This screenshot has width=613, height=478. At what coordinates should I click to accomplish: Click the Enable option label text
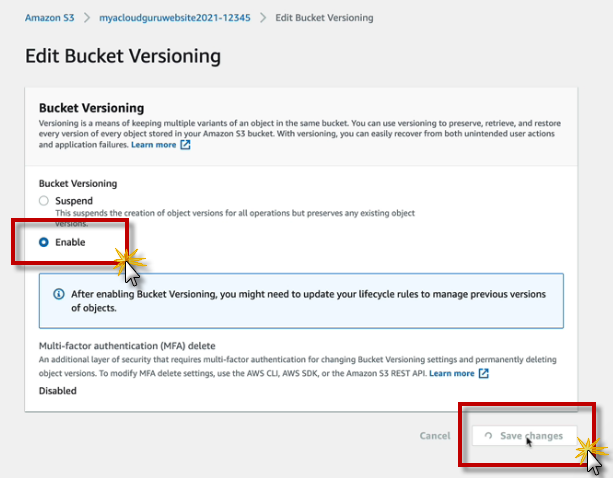click(x=70, y=242)
